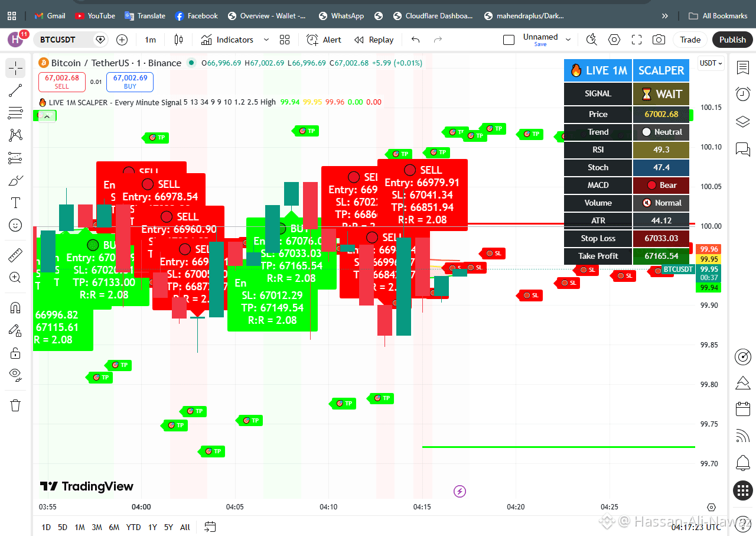Click the red SELL price button

(62, 82)
